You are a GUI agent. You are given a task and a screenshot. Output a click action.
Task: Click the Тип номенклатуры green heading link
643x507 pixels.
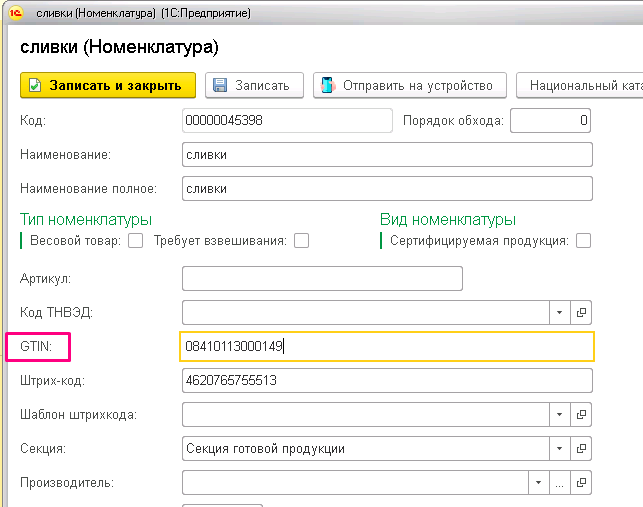86,220
